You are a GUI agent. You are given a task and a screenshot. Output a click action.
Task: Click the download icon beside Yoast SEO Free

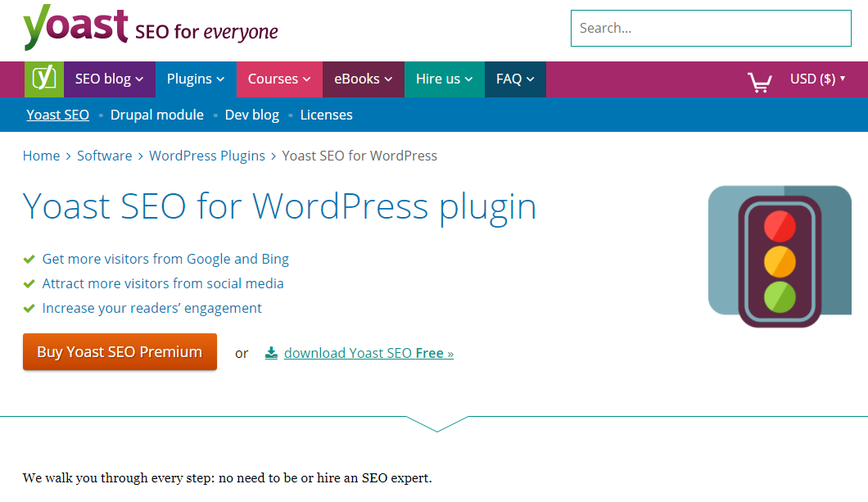[x=271, y=352]
